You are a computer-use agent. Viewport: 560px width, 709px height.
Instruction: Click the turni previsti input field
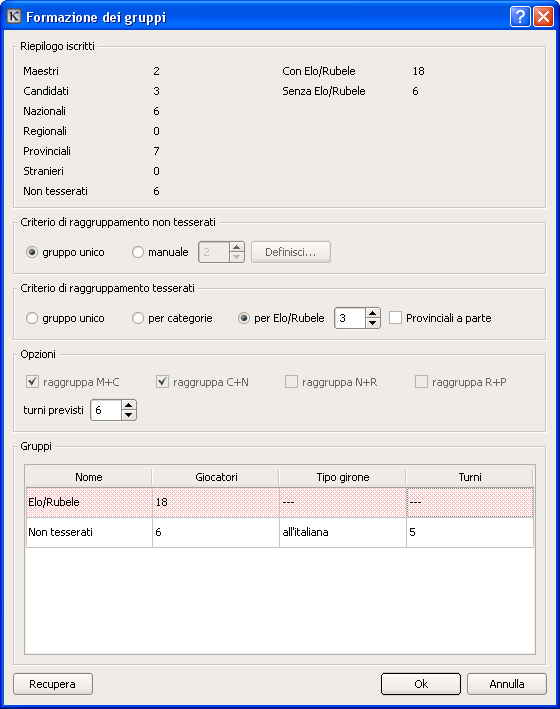click(106, 410)
